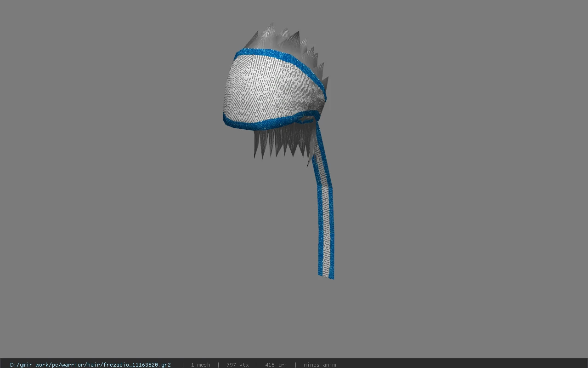
Task: Click the 'nincs anim' status entry
Action: pyautogui.click(x=320, y=365)
